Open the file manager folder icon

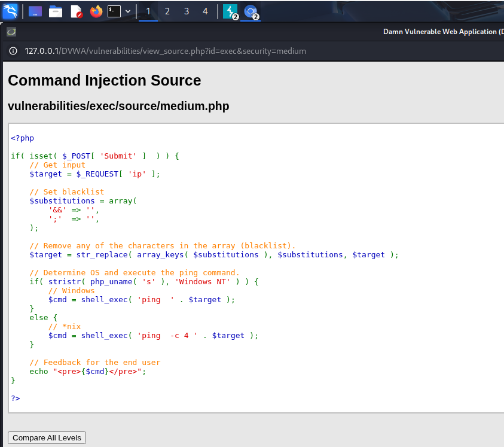click(55, 11)
